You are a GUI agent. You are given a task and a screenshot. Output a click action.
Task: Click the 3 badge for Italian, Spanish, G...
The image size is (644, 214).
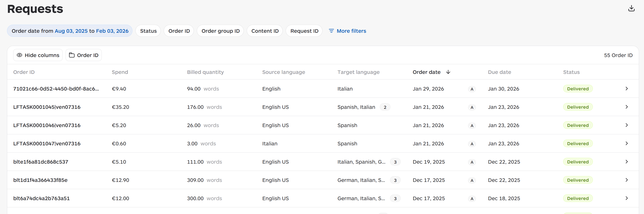[x=395, y=162]
